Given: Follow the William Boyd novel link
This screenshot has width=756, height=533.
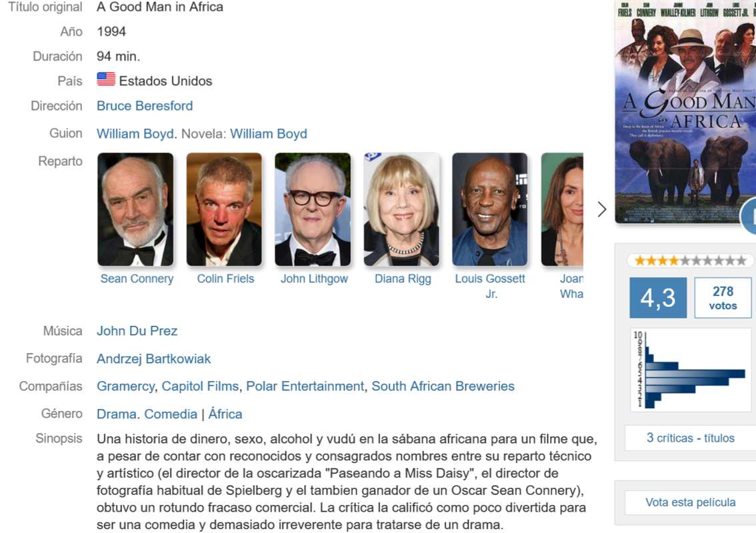Looking at the screenshot, I should pyautogui.click(x=269, y=133).
